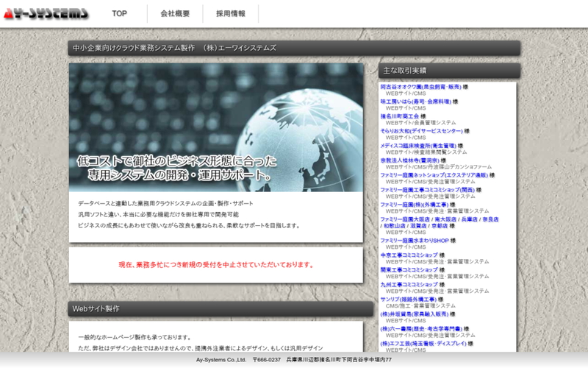Select the 九州工事コミコミショップ link
The height and width of the screenshot is (368, 588).
(x=409, y=284)
